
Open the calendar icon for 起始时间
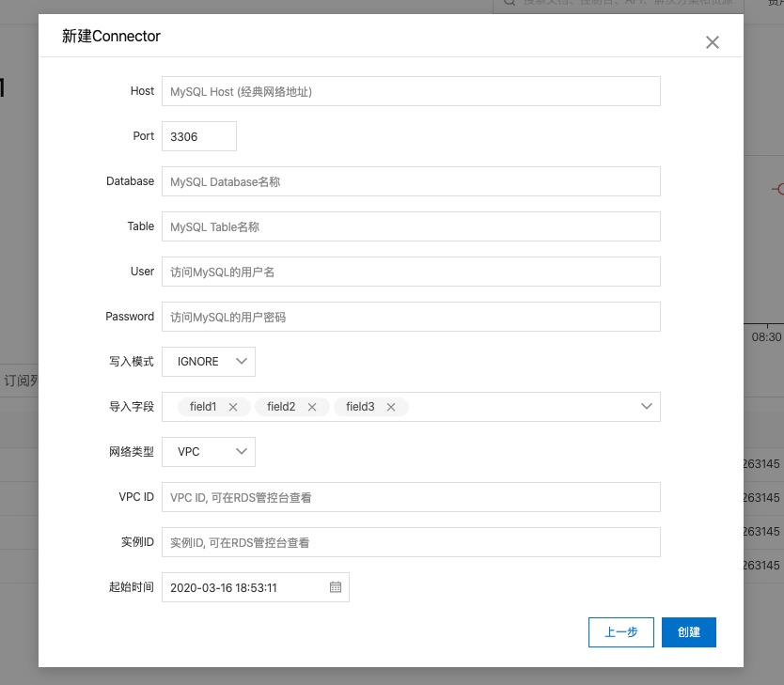[x=336, y=587]
